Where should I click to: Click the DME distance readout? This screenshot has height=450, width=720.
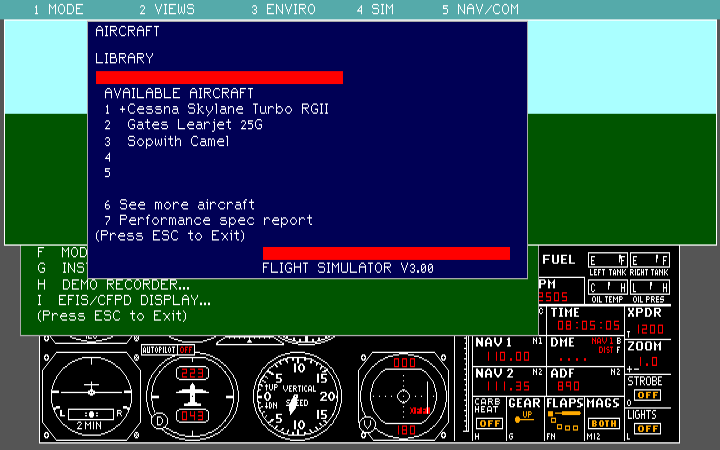tap(572, 358)
